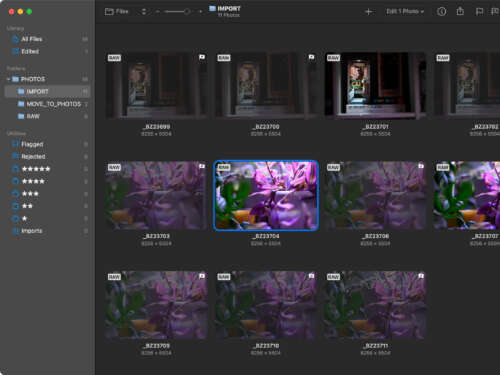Viewport: 500px width, 375px height.
Task: Click the corner badge icon on _BZ23706
Action: coord(421,166)
